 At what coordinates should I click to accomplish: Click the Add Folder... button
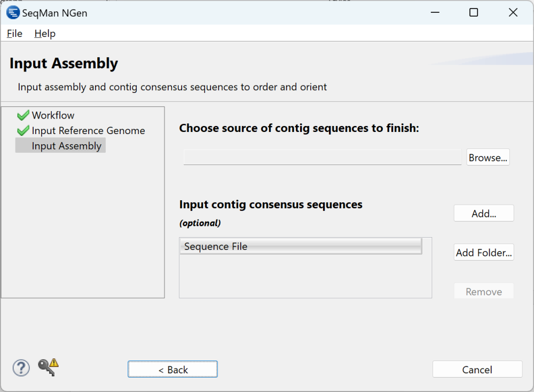(x=484, y=253)
